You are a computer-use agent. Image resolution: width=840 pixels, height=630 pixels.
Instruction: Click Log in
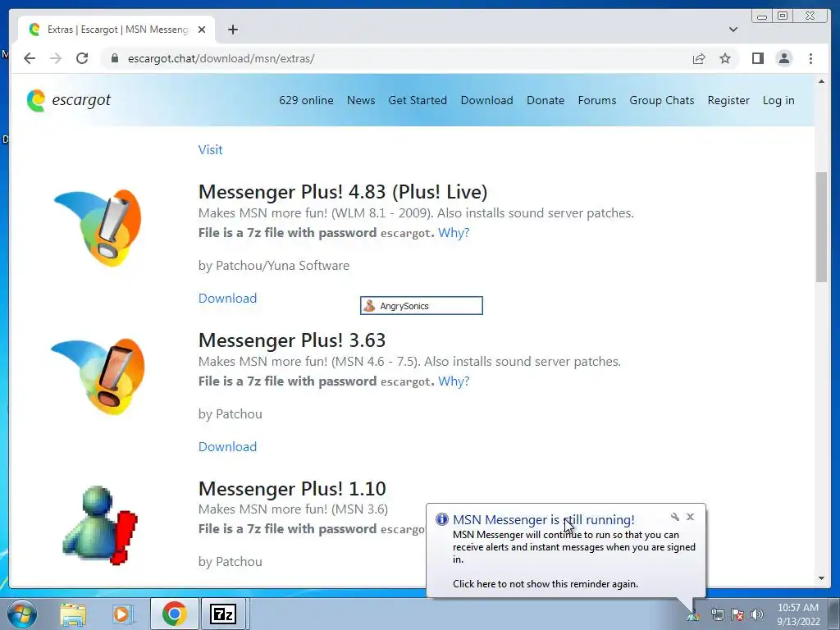(778, 100)
